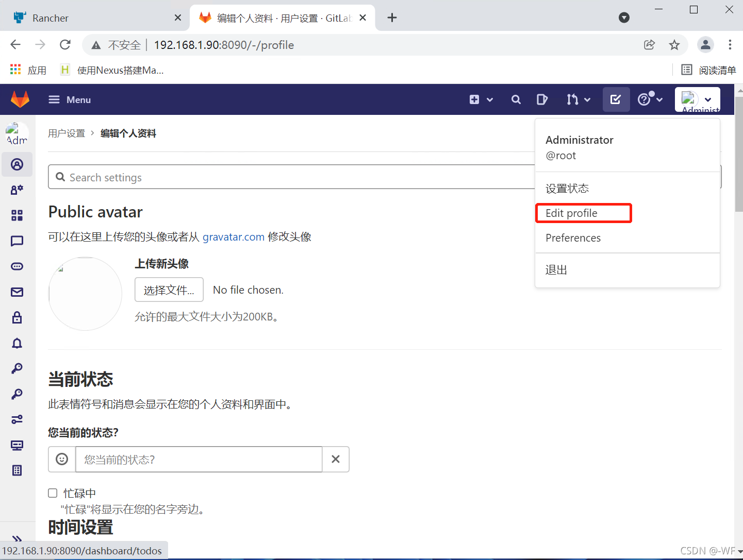Close the GitLab browser tab
This screenshot has width=743, height=560.
(362, 18)
